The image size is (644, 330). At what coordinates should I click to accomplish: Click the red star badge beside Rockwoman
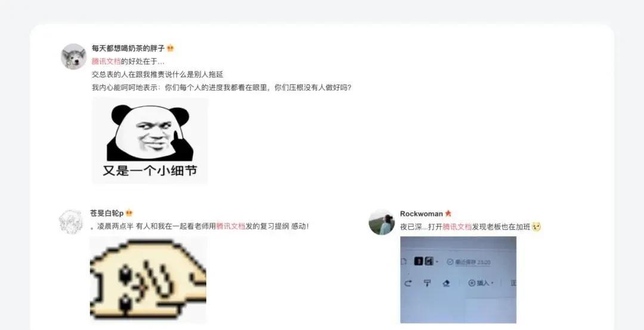448,214
